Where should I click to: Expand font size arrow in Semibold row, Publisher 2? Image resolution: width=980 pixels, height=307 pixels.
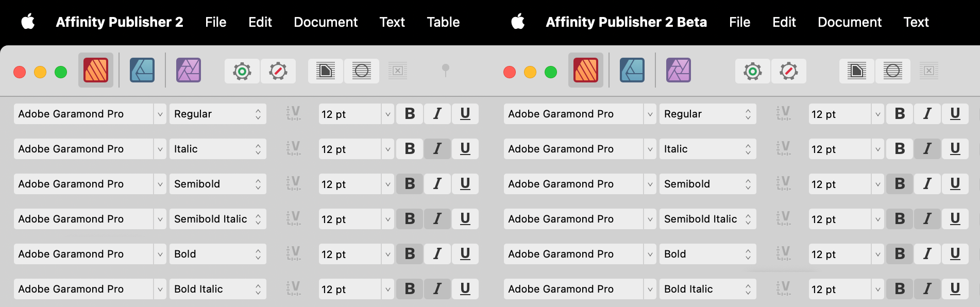(388, 184)
